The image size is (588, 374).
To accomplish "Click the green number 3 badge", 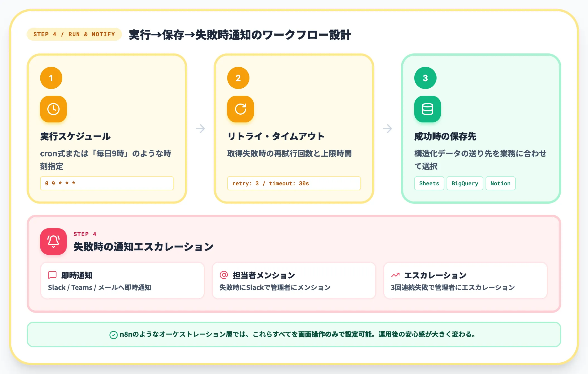I will pyautogui.click(x=425, y=78).
